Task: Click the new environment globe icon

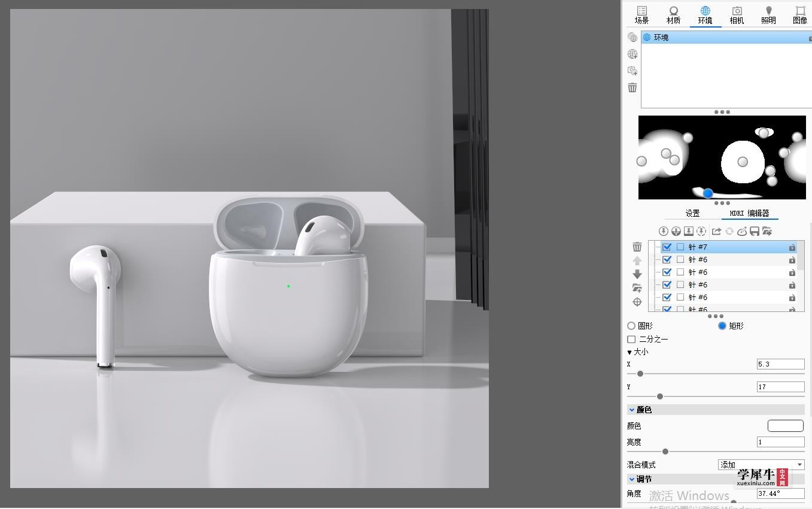Action: [632, 37]
